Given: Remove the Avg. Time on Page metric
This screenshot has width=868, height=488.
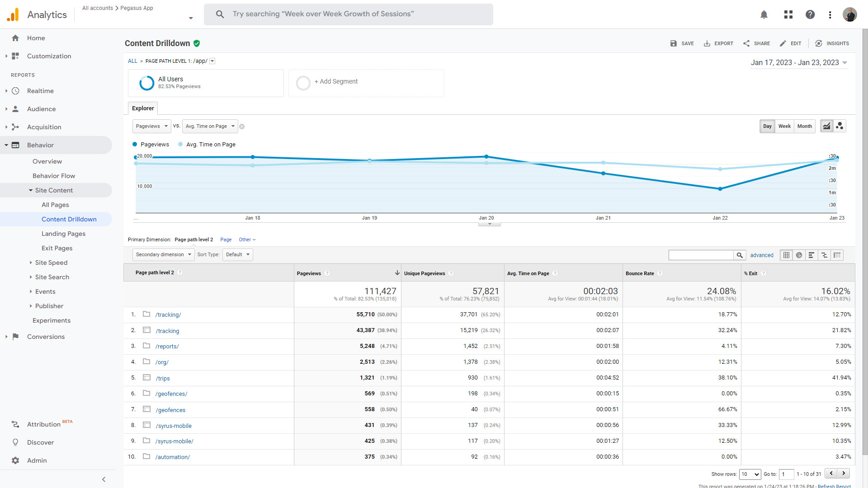Looking at the screenshot, I should 242,127.
